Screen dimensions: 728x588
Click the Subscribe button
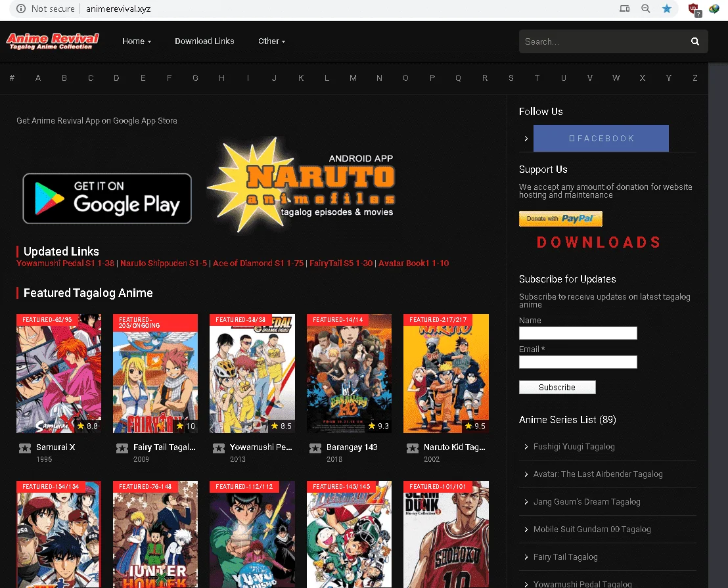click(557, 388)
